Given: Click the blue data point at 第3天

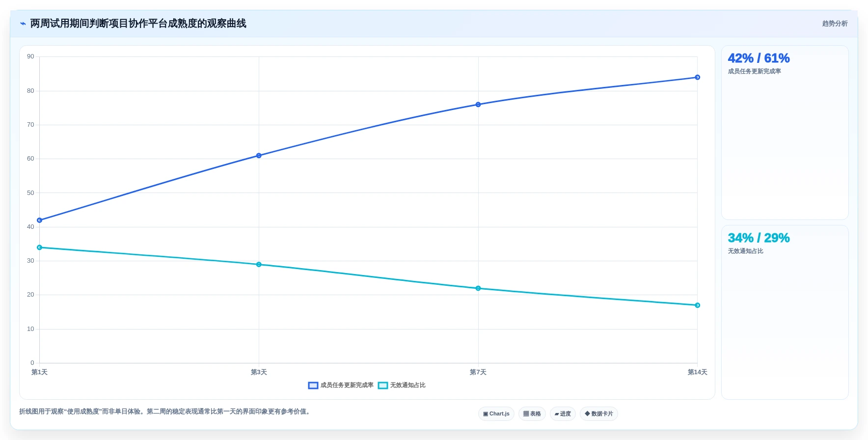Looking at the screenshot, I should click(x=259, y=156).
